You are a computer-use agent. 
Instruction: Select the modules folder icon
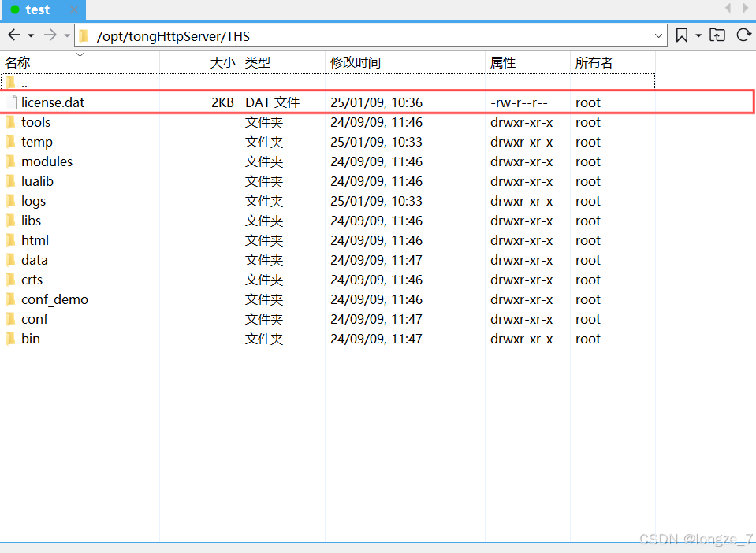10,161
